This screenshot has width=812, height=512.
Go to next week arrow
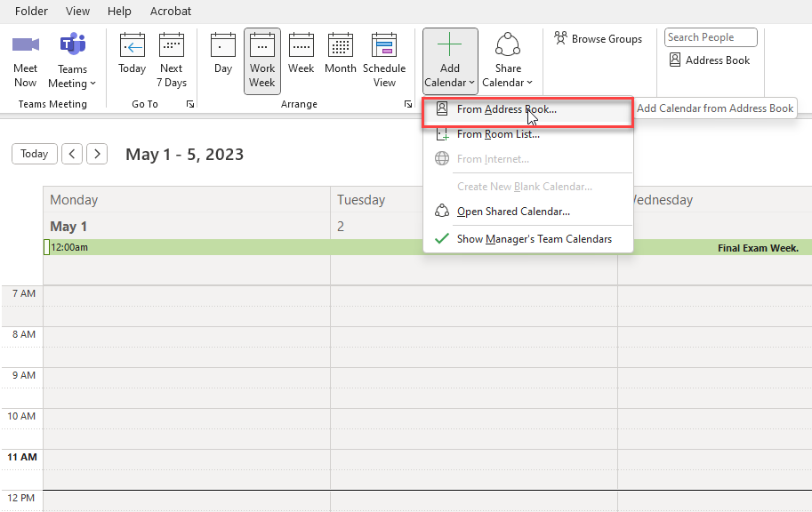[x=97, y=154]
